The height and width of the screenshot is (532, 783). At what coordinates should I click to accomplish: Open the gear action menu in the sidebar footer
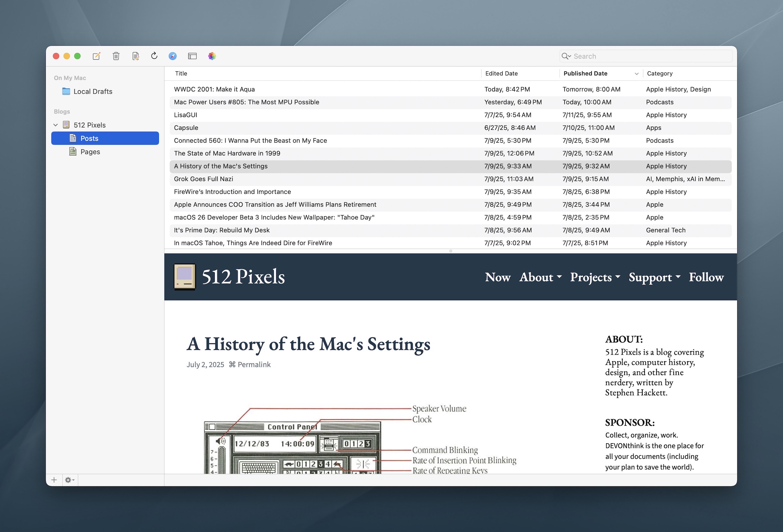pos(70,480)
